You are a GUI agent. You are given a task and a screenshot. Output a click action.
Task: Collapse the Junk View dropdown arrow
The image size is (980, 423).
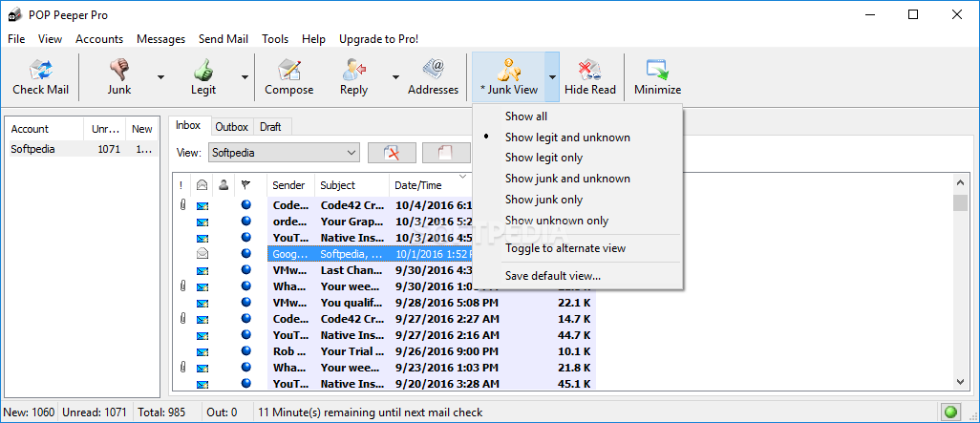click(552, 76)
